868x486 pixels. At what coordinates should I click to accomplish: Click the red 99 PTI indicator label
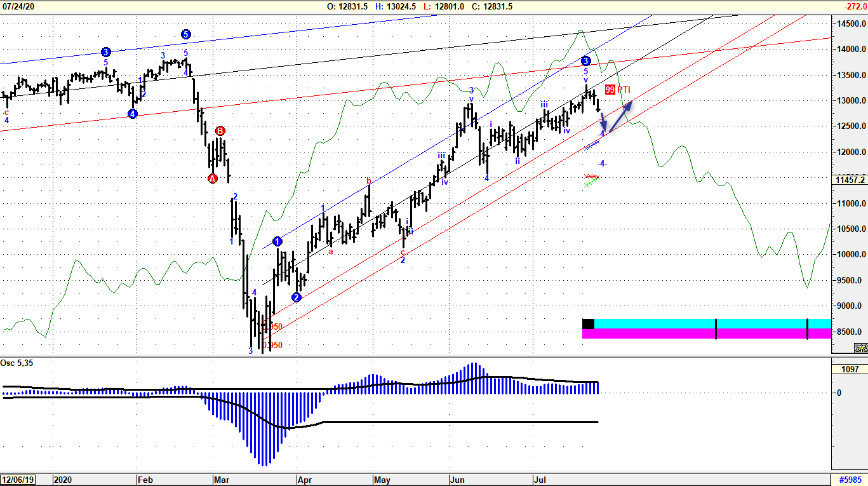pos(610,90)
